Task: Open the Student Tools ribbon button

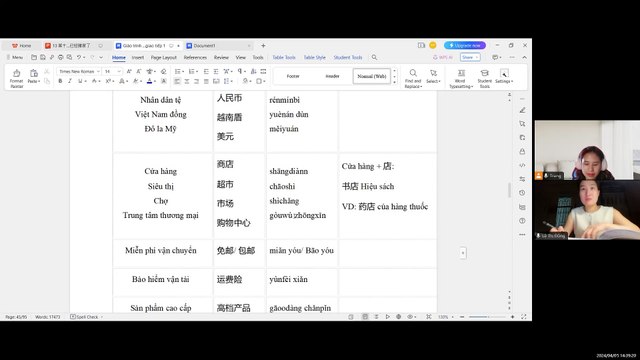Action: coord(484,78)
